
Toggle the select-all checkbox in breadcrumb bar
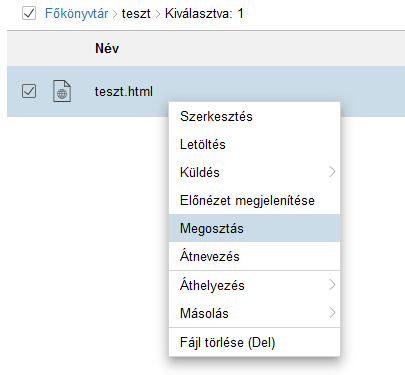(x=29, y=13)
